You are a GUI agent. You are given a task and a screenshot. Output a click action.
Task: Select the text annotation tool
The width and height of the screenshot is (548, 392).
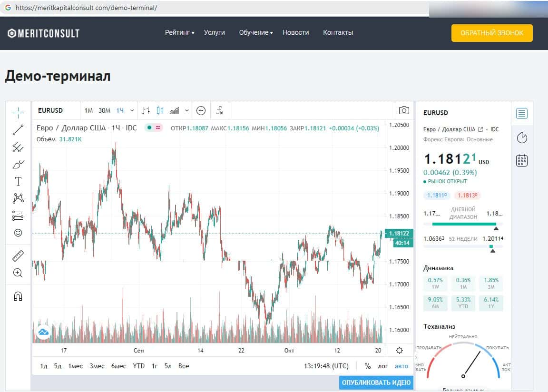click(18, 181)
